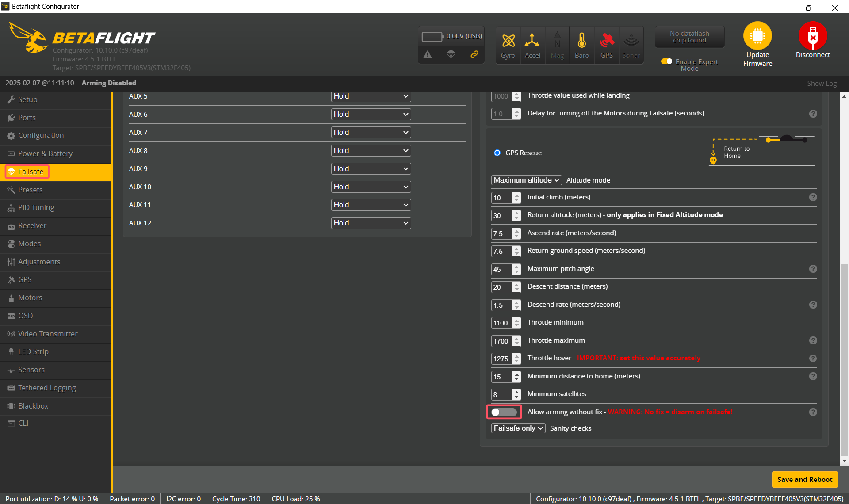The height and width of the screenshot is (504, 849).
Task: Open the Ports tab
Action: click(55, 118)
